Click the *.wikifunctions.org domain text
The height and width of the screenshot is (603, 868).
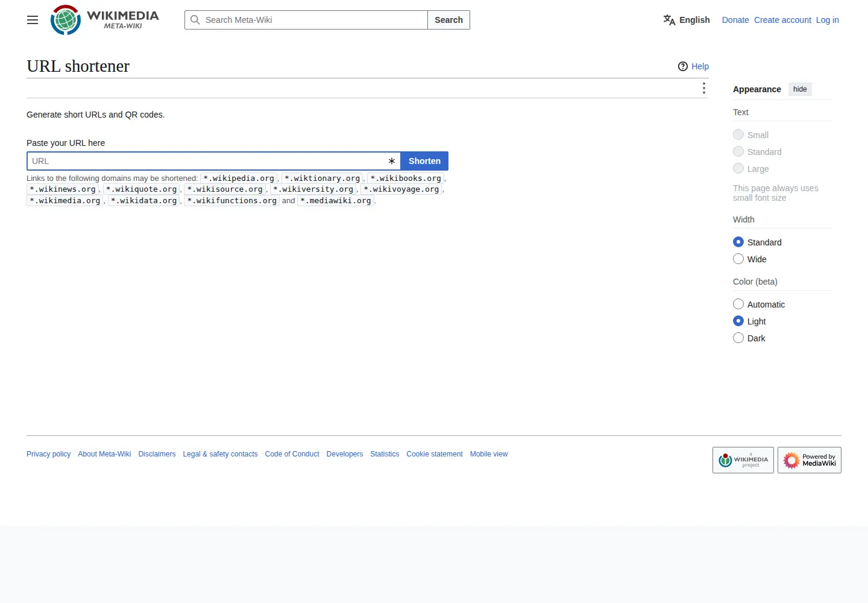click(x=232, y=201)
